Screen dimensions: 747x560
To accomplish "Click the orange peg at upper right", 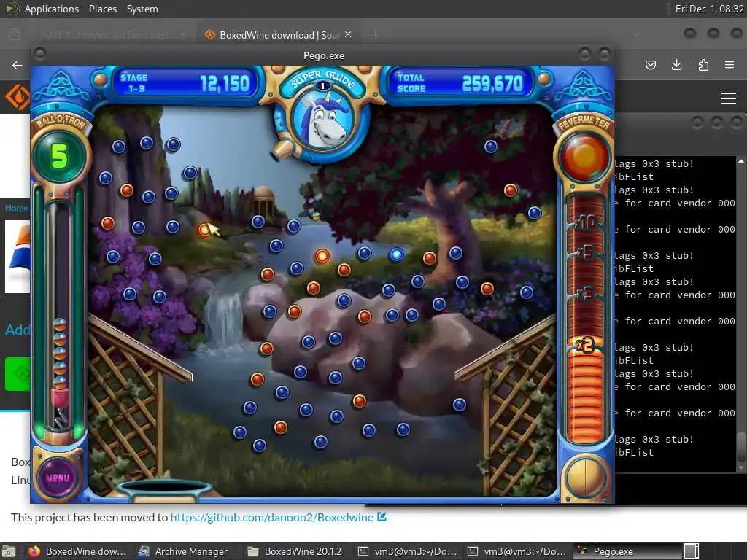I will point(511,190).
